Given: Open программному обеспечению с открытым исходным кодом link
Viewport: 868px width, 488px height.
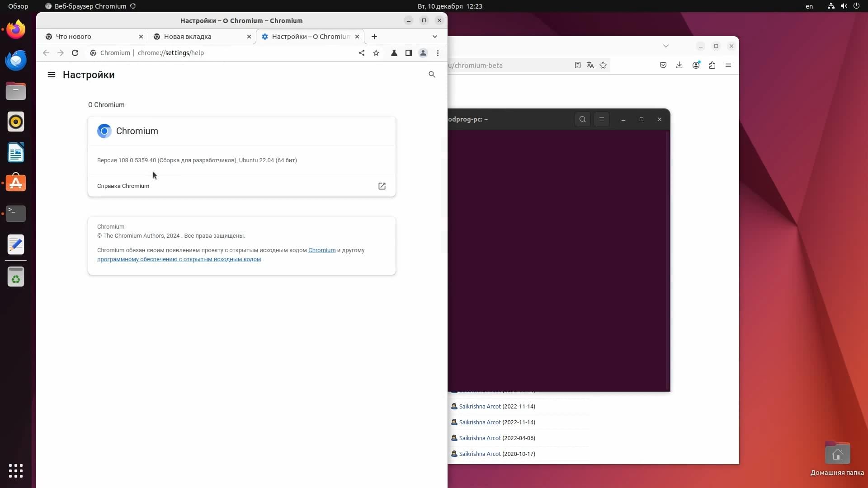Looking at the screenshot, I should pos(179,259).
